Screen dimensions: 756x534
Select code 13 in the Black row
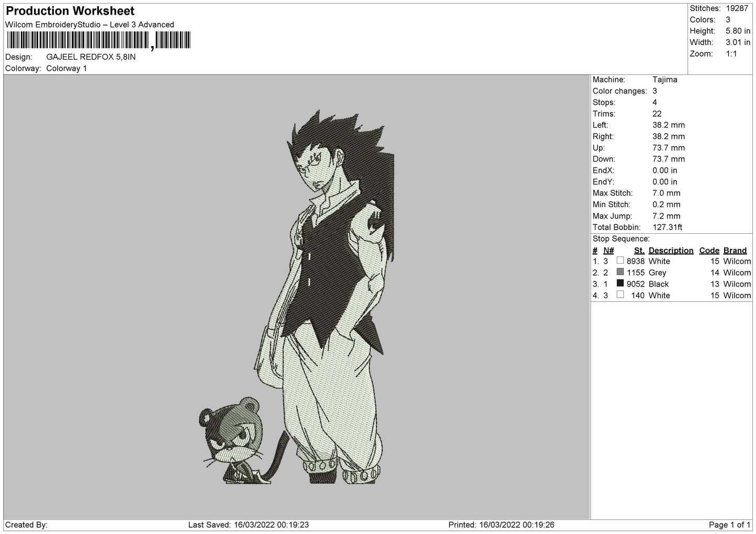[x=715, y=284]
